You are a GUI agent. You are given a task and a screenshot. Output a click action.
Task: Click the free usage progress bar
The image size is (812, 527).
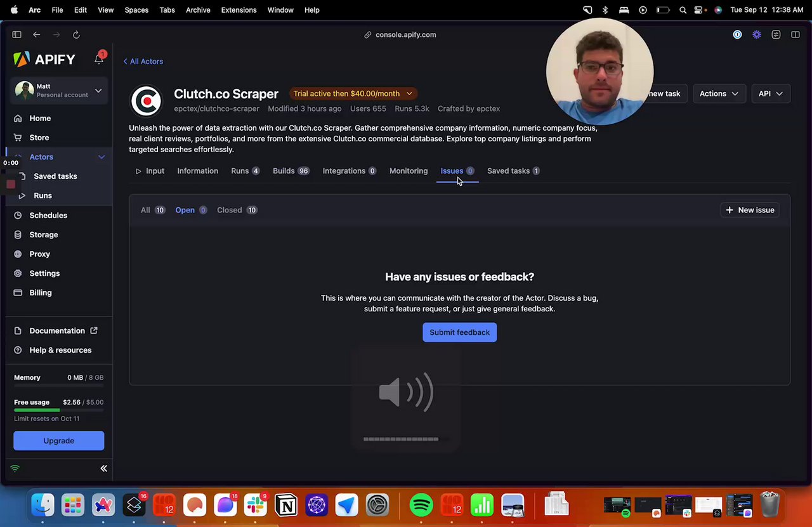[58, 410]
